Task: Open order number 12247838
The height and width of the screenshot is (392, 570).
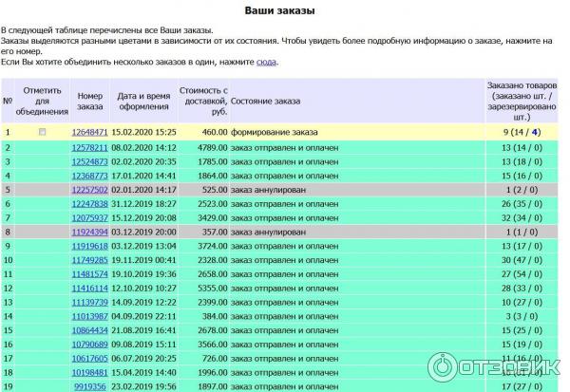Action: 90,204
